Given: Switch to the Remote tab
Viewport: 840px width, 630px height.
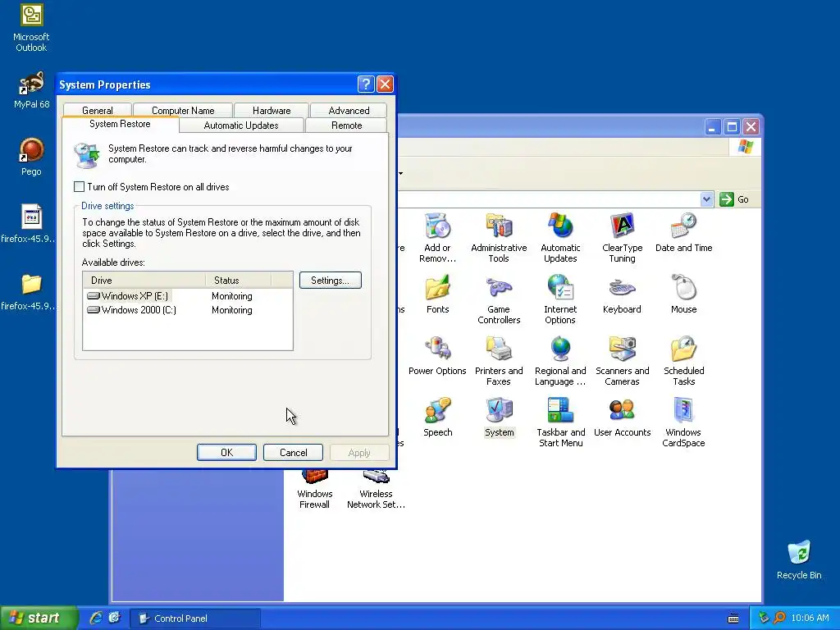Looking at the screenshot, I should click(x=347, y=126).
